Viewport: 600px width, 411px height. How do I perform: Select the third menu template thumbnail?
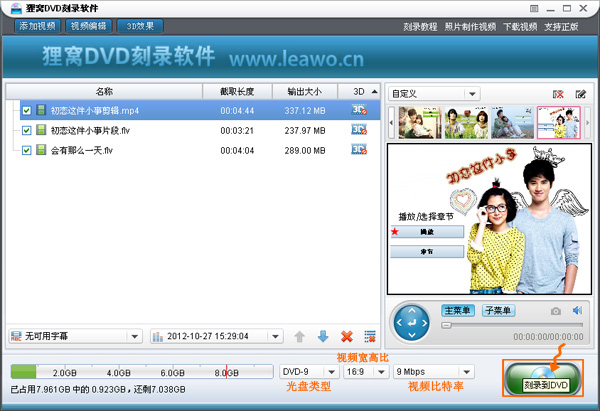coord(512,122)
